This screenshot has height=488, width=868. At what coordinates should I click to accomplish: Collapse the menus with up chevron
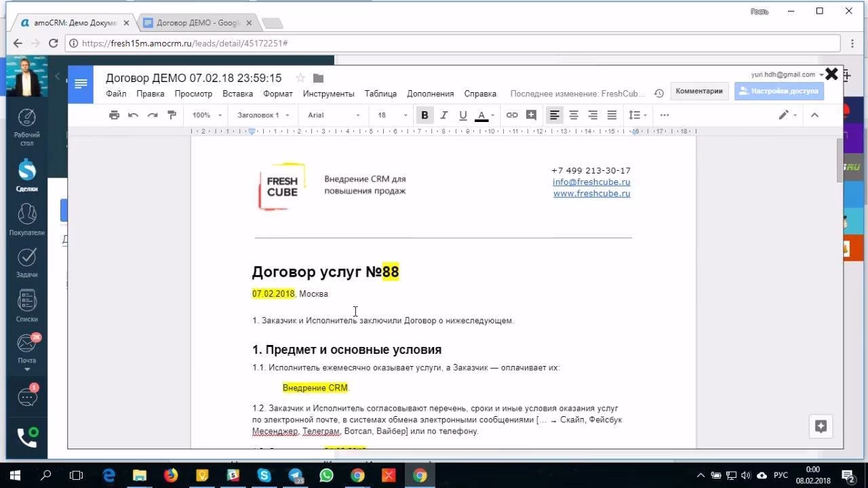pyautogui.click(x=814, y=115)
